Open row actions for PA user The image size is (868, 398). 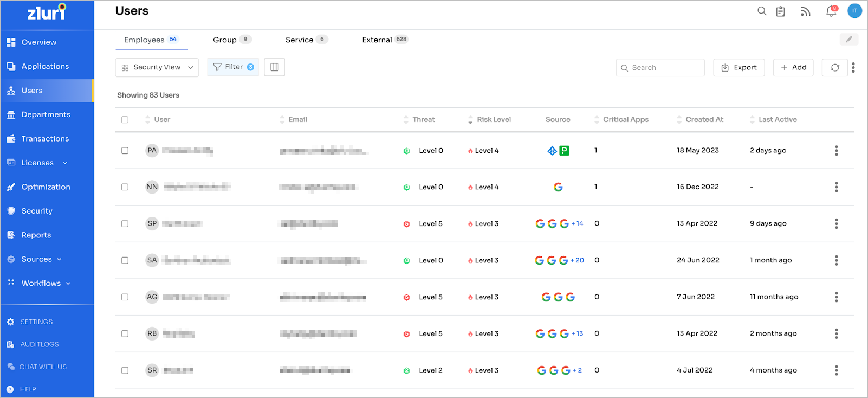(x=837, y=151)
